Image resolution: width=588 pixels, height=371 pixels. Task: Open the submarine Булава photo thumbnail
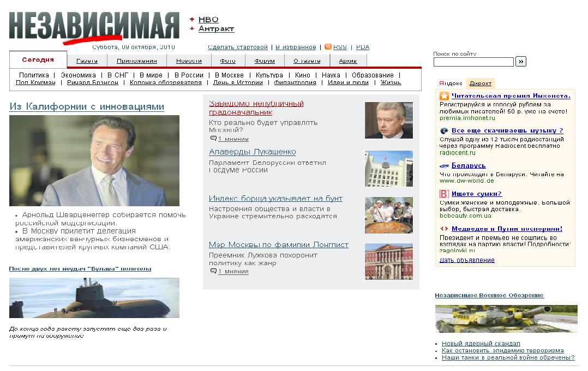pos(94,298)
